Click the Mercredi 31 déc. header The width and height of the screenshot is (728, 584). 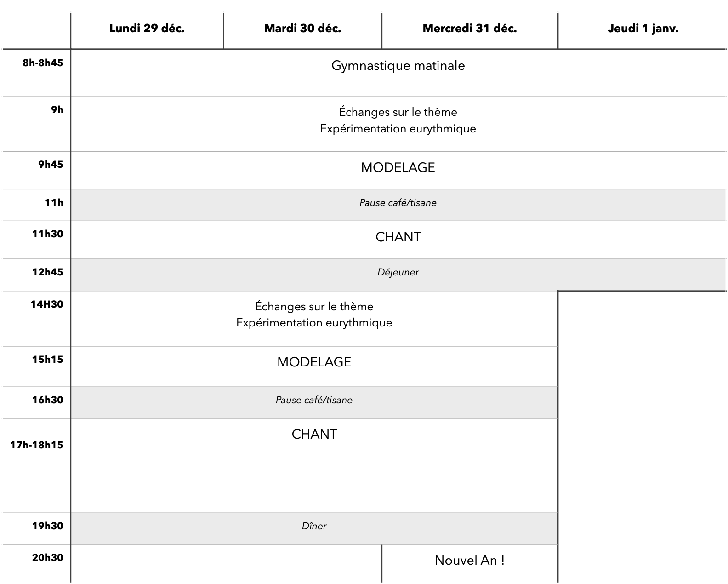pyautogui.click(x=469, y=29)
